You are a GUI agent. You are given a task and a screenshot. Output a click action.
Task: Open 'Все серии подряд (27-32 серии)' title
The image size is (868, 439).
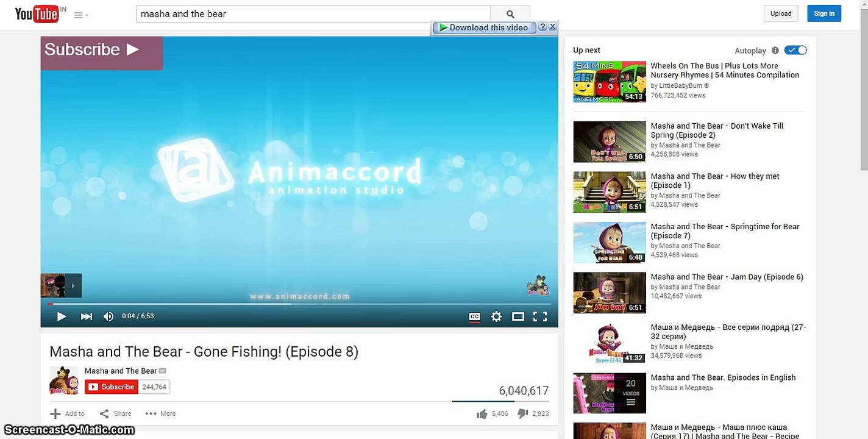coord(728,332)
